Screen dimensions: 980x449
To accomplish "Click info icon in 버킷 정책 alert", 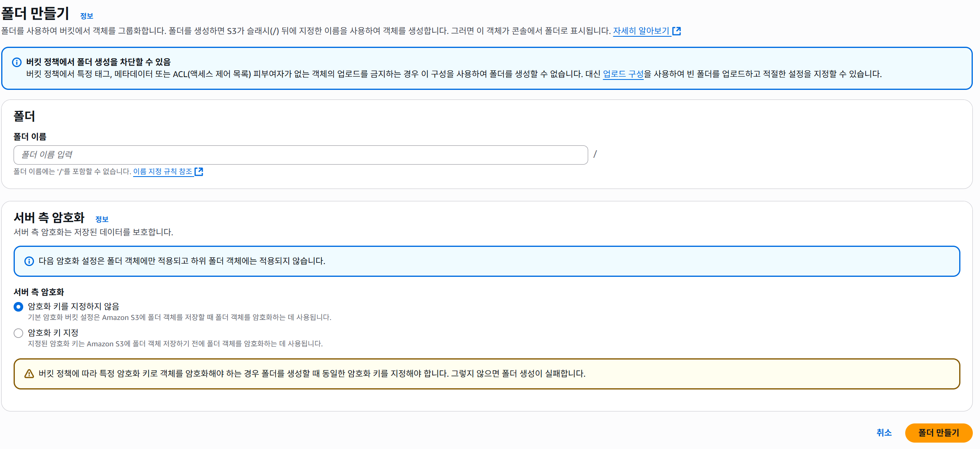I will point(17,62).
